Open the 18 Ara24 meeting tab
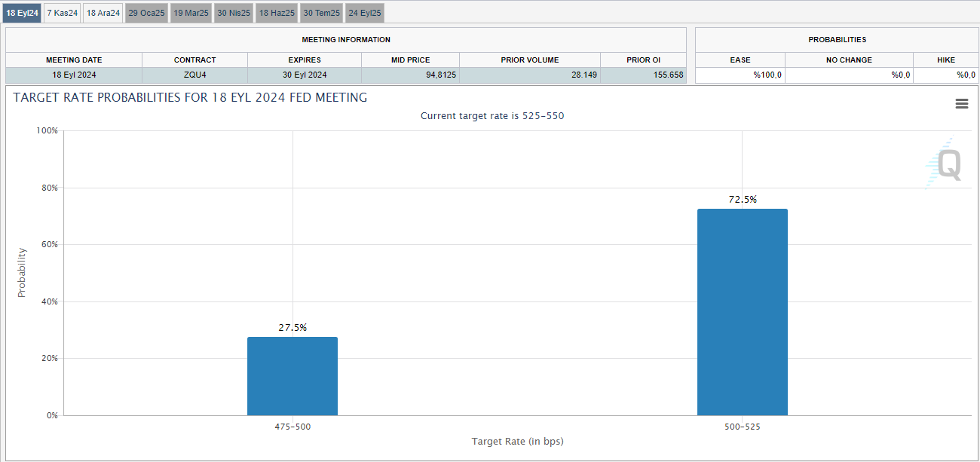 (103, 13)
